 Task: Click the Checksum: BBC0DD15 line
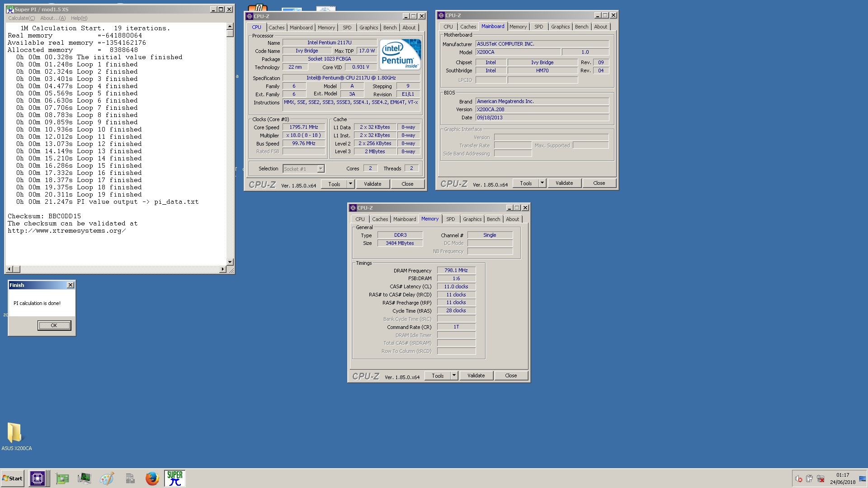(44, 216)
